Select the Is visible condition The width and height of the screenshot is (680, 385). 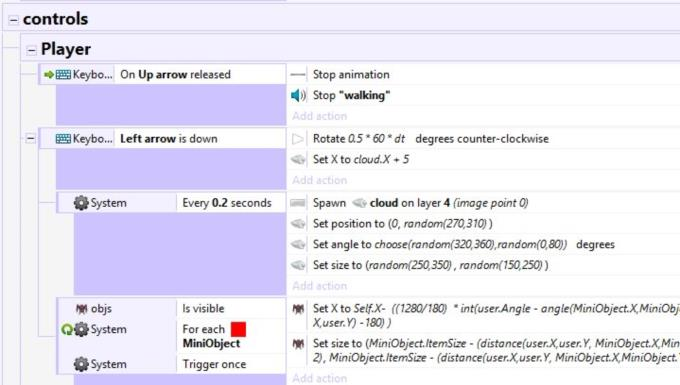pyautogui.click(x=231, y=309)
